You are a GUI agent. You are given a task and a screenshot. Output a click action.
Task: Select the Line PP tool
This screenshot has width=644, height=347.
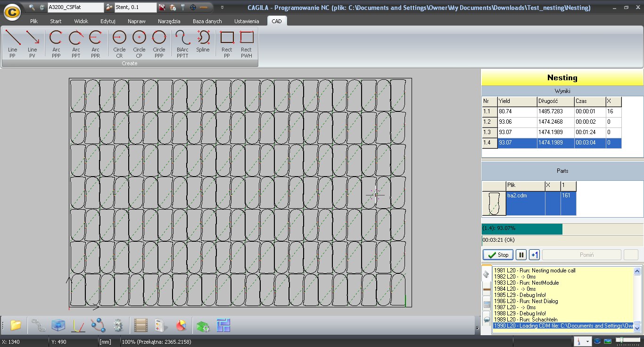tap(13, 44)
